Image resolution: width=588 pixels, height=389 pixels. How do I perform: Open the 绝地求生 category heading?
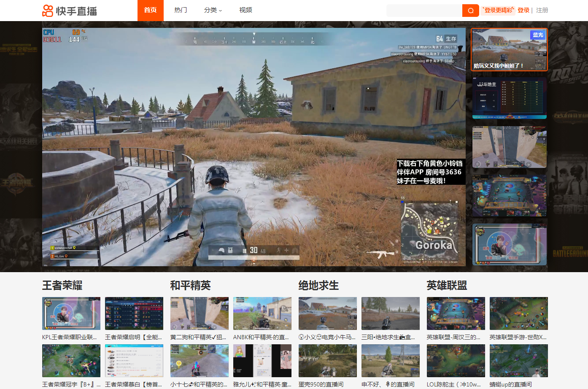tap(318, 286)
